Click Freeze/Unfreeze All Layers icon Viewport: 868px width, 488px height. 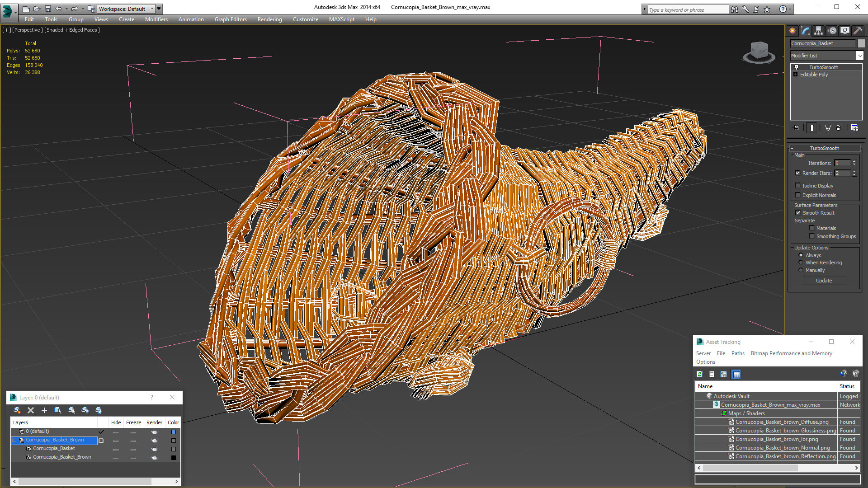[x=99, y=410]
